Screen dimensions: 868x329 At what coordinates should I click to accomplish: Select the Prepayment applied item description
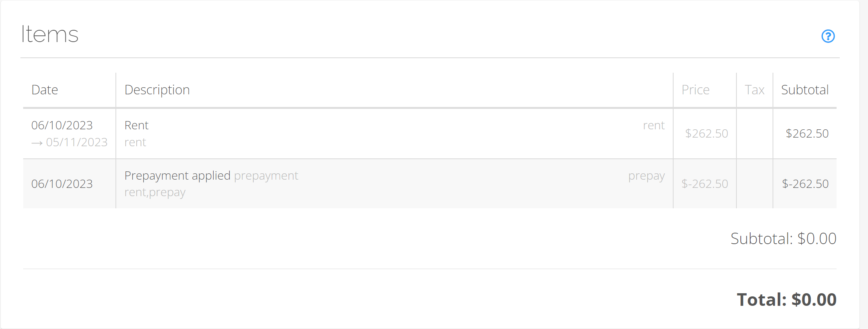(178, 176)
